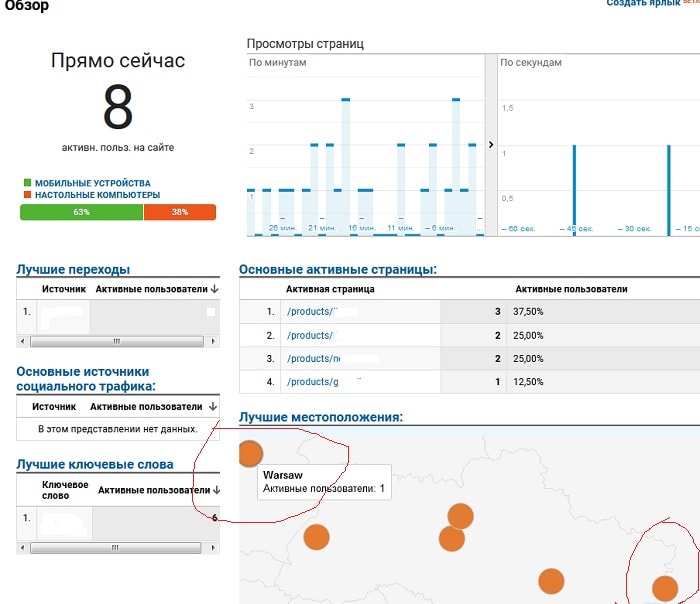Click sort arrow in social traffic table
The image size is (700, 604).
coord(212,407)
